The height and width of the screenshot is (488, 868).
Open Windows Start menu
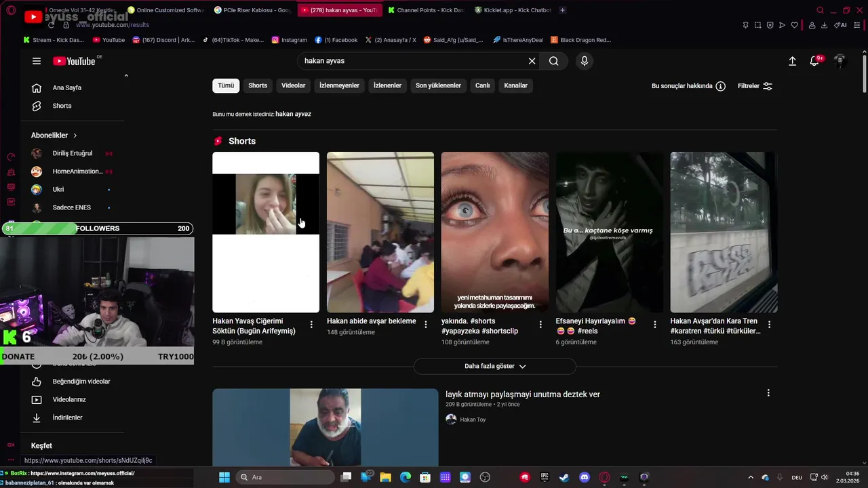[x=224, y=477]
